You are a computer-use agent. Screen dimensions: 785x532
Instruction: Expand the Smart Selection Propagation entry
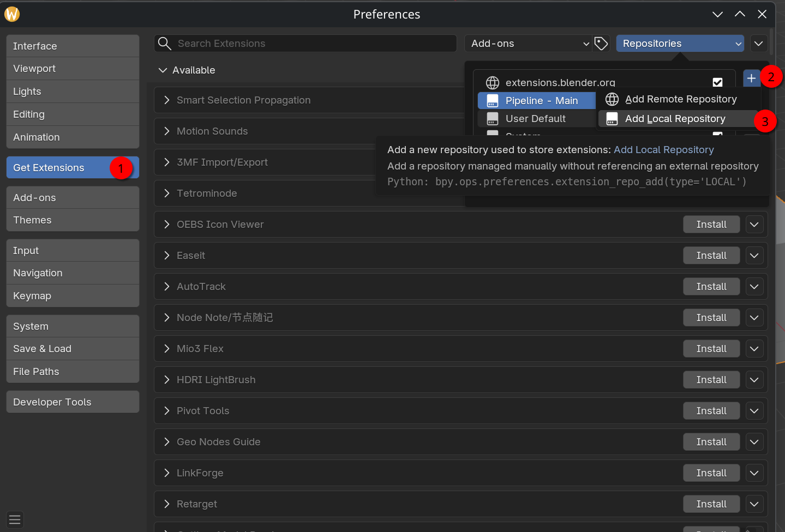pos(167,100)
